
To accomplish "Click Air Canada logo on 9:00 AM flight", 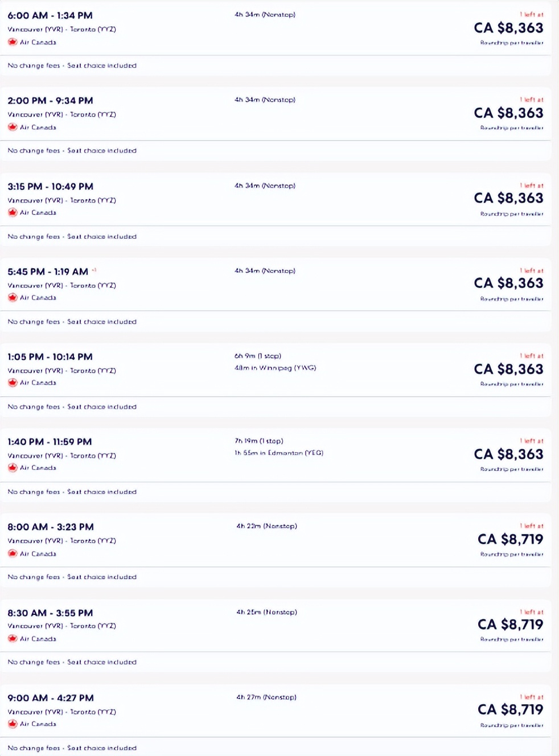I will pyautogui.click(x=13, y=724).
